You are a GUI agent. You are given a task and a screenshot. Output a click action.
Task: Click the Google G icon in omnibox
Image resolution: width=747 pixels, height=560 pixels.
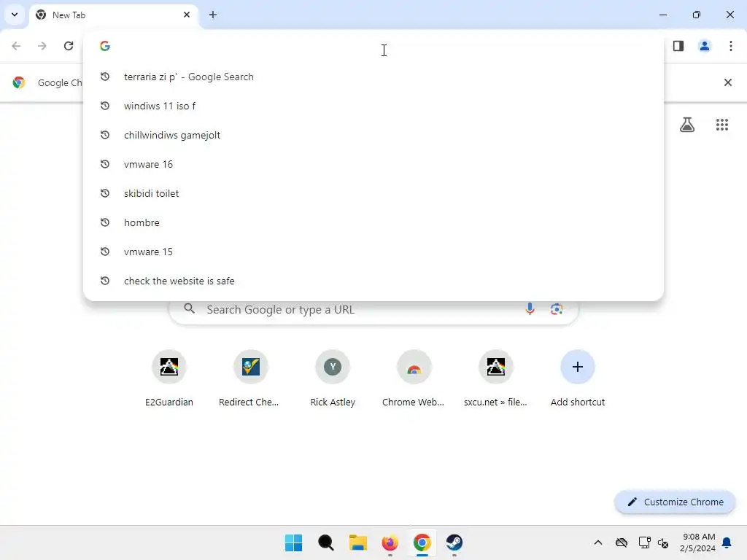tap(105, 46)
